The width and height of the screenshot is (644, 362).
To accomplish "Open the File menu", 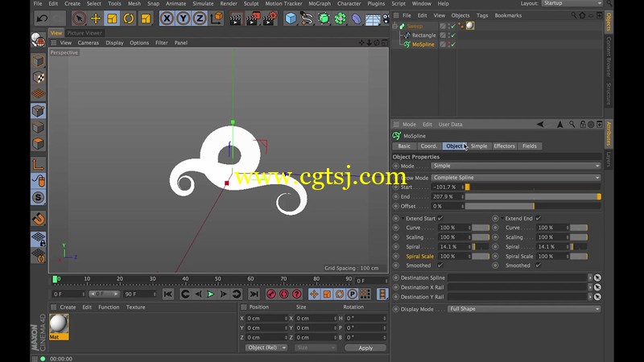I will click(x=38, y=4).
